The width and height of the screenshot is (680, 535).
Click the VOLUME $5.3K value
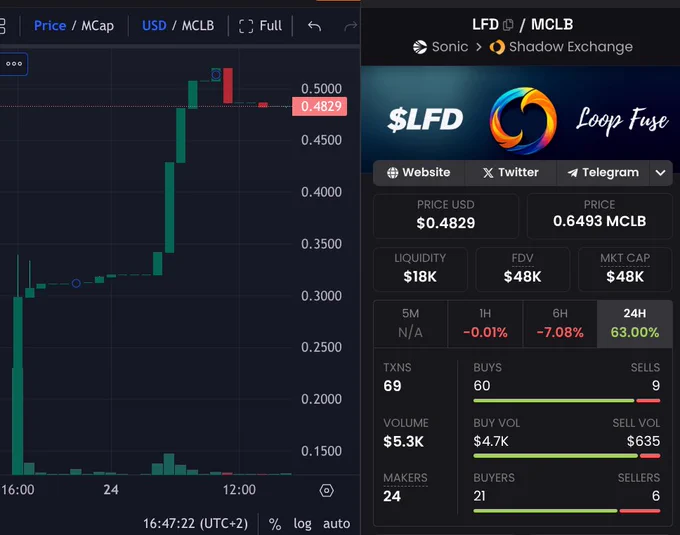point(403,441)
